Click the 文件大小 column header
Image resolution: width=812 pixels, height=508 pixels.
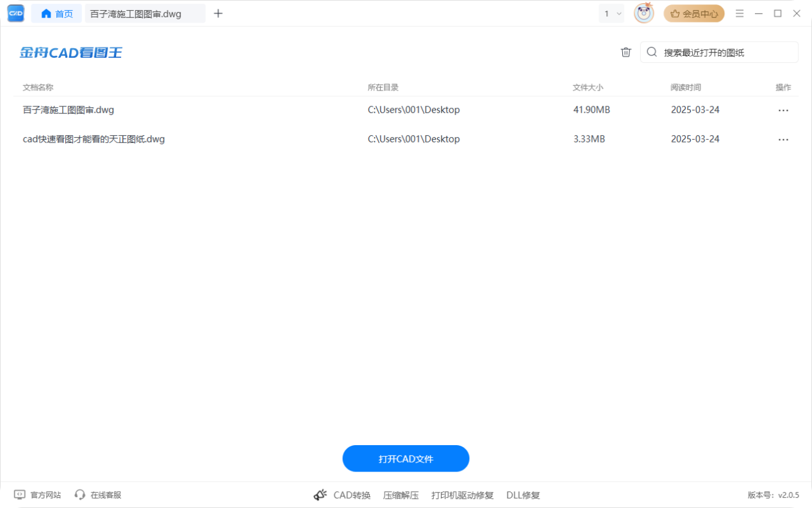(x=588, y=87)
